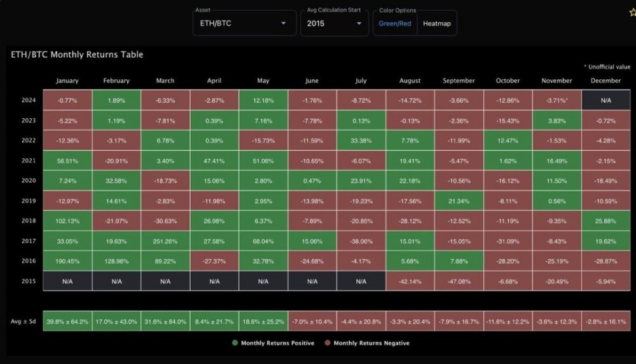636x364 pixels.
Task: Select the N/A December 2024 cell
Action: coord(605,100)
